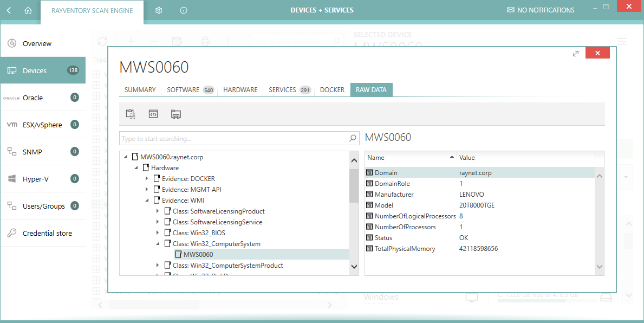644x323 pixels.
Task: Click the home icon in title bar
Action: pyautogui.click(x=28, y=10)
